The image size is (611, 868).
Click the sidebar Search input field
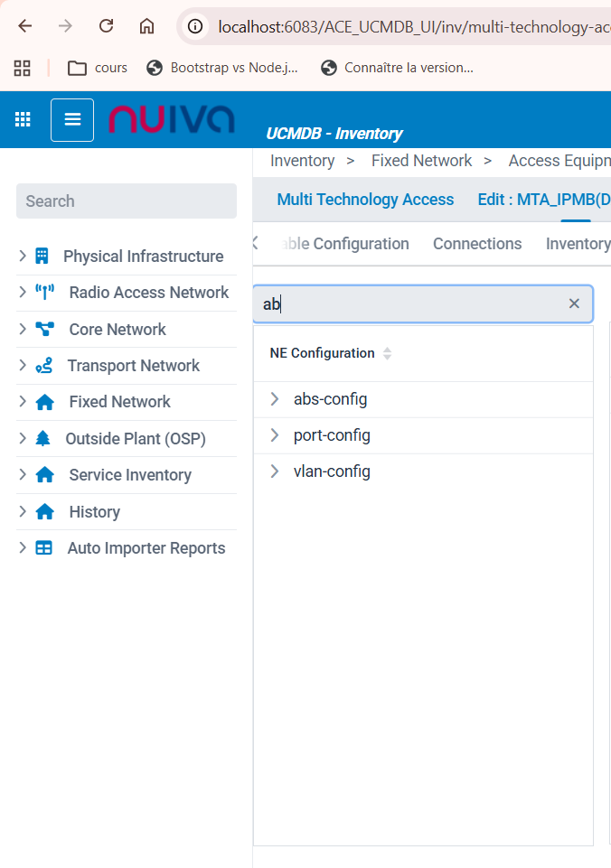[x=127, y=201]
